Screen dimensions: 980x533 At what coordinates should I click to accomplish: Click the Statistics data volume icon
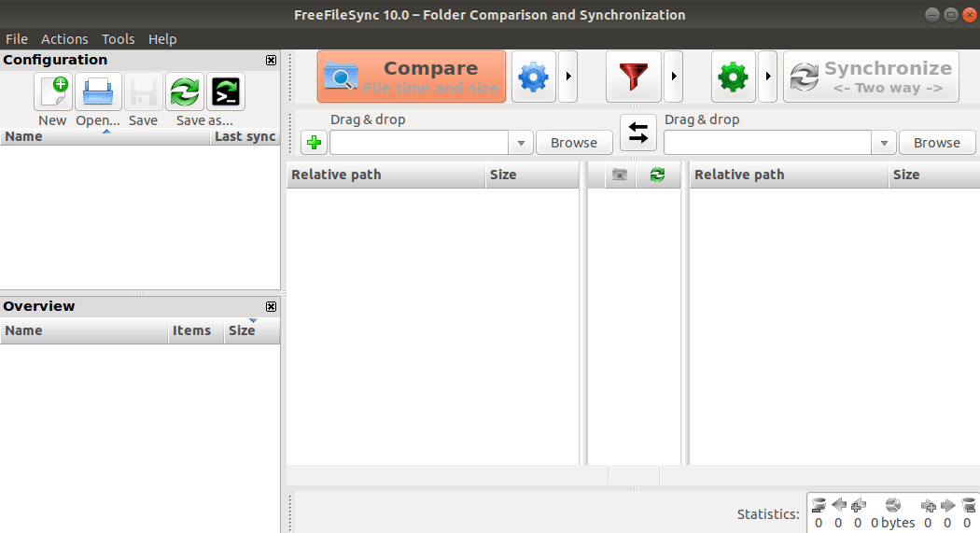[x=893, y=505]
